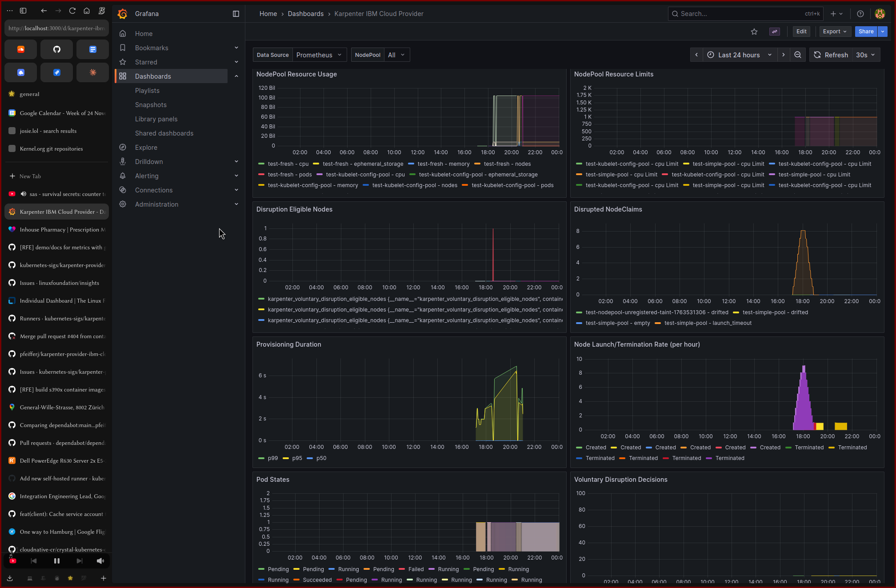Image resolution: width=896 pixels, height=588 pixels.
Task: Open Snapshots under Dashboards menu
Action: pyautogui.click(x=151, y=105)
